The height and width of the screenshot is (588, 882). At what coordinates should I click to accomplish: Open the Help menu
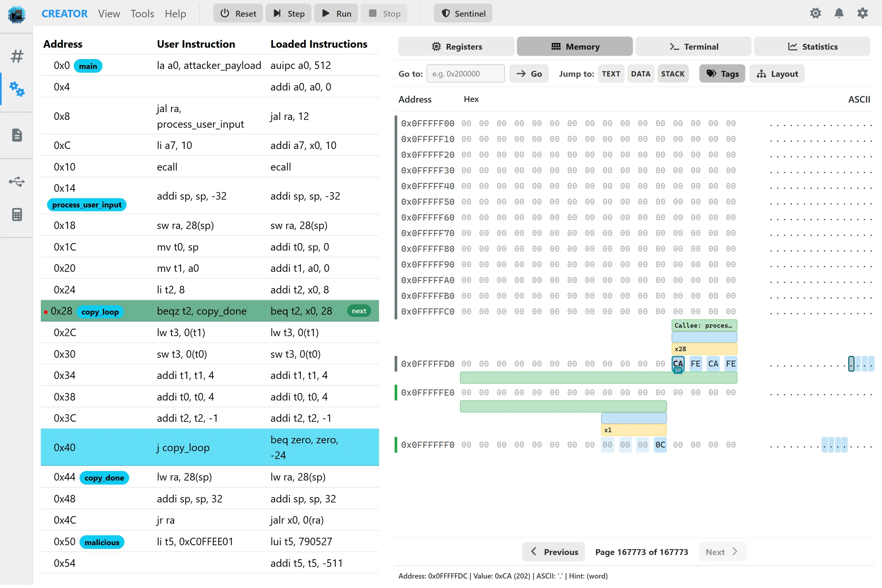pyautogui.click(x=175, y=13)
